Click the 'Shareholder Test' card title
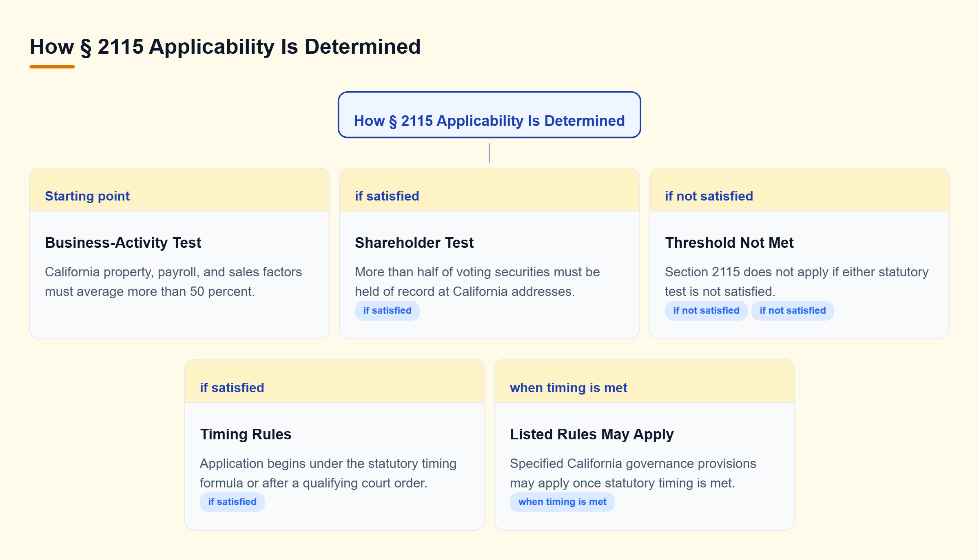 click(414, 243)
